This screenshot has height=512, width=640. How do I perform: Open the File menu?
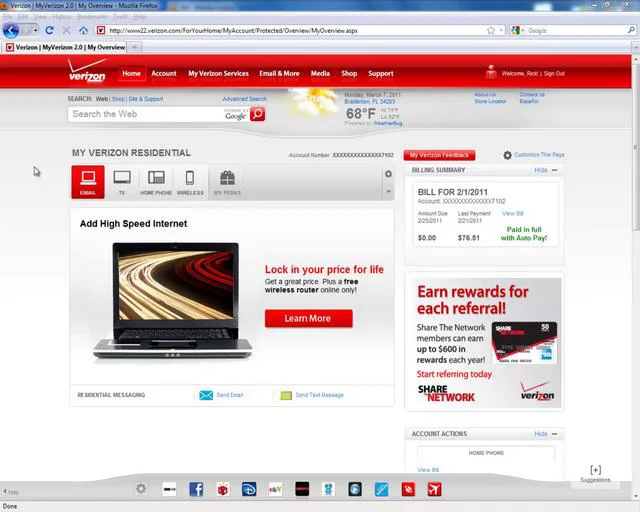(x=7, y=17)
